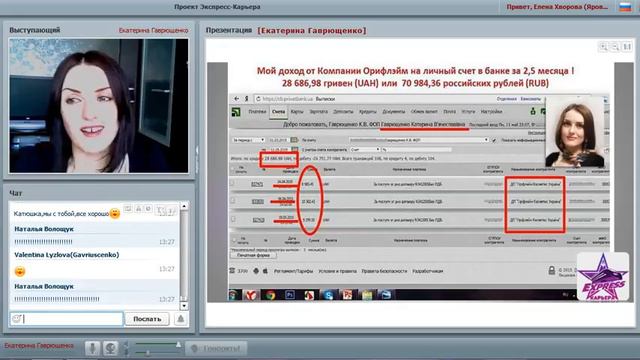Open the Платежи menu on the bank page
Image resolution: width=640 pixels, height=360 pixels.
point(257,111)
